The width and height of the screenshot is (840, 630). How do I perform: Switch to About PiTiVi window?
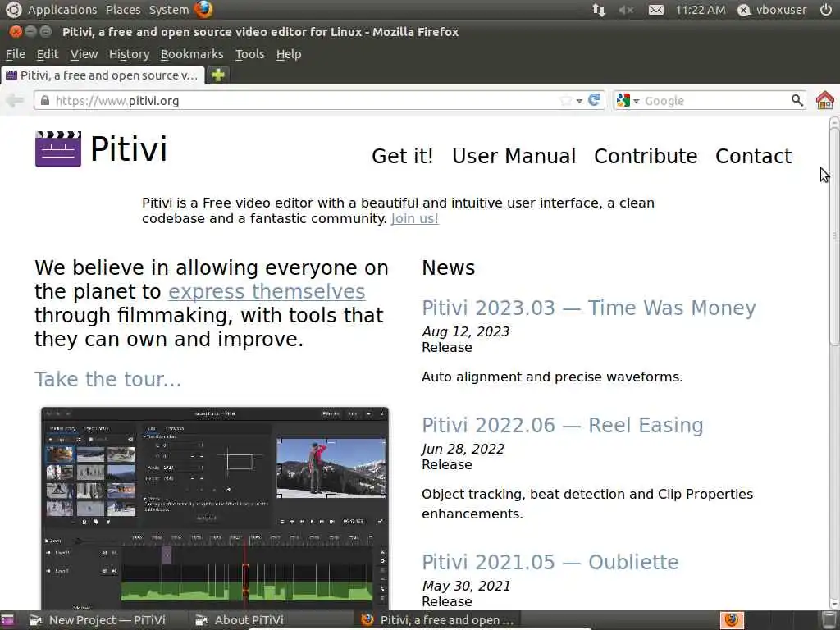tap(240, 620)
